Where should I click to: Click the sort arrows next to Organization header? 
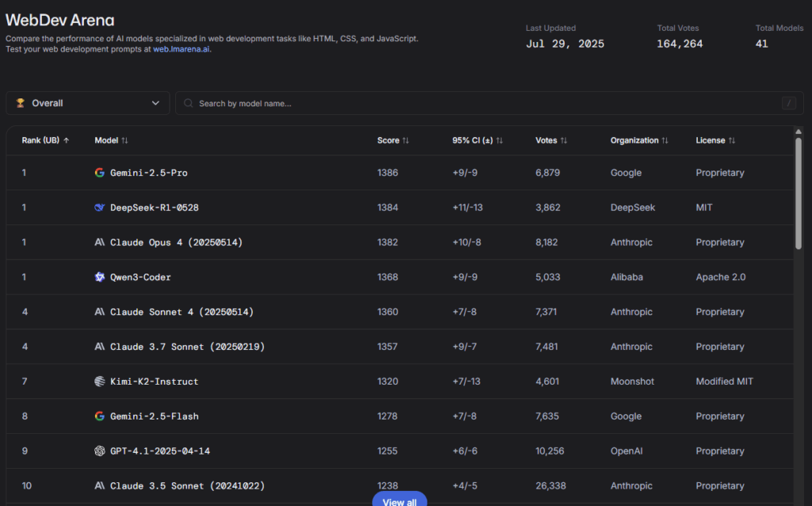(x=665, y=140)
